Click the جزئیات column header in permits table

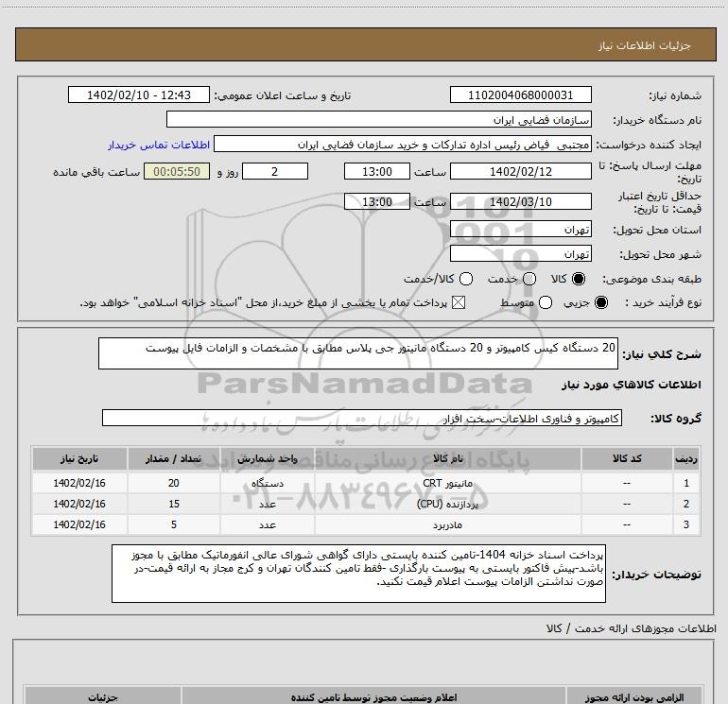(x=103, y=697)
